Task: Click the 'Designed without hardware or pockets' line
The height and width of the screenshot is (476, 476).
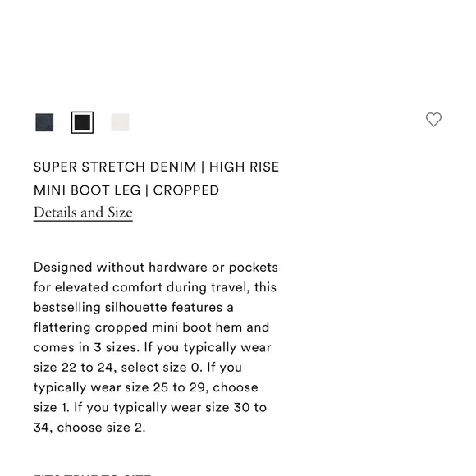Action: (156, 268)
